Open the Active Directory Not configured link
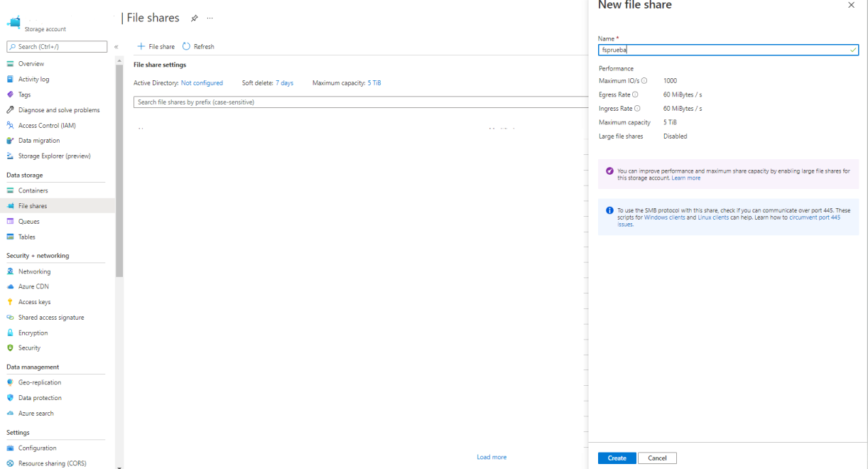The width and height of the screenshot is (868, 469). [202, 83]
